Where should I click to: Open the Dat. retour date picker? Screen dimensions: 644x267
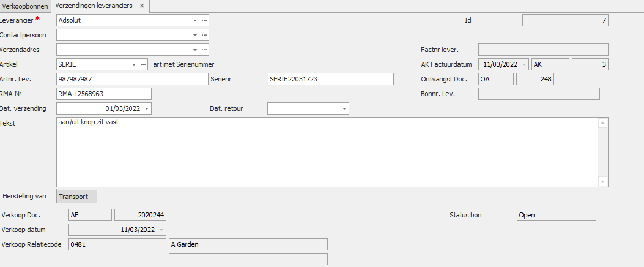344,108
